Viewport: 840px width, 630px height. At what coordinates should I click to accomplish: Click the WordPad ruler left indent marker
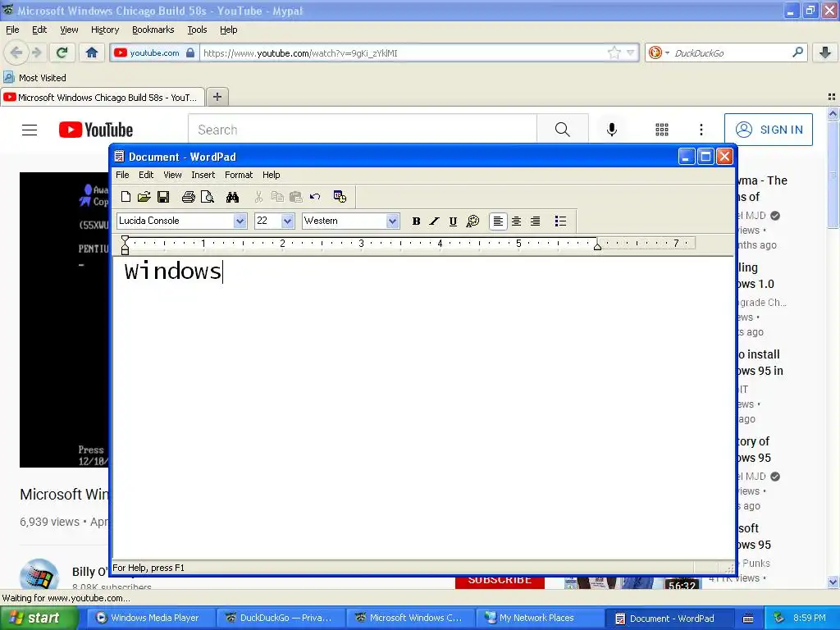[125, 244]
